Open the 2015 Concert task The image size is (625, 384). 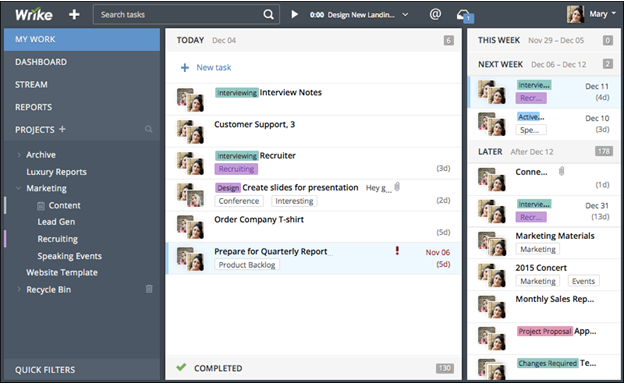pyautogui.click(x=541, y=268)
